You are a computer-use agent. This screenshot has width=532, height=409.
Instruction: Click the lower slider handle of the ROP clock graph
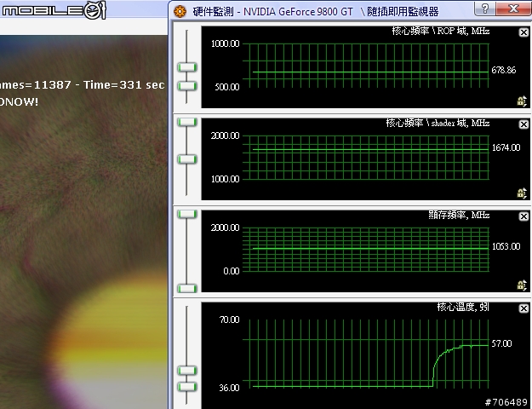click(187, 86)
